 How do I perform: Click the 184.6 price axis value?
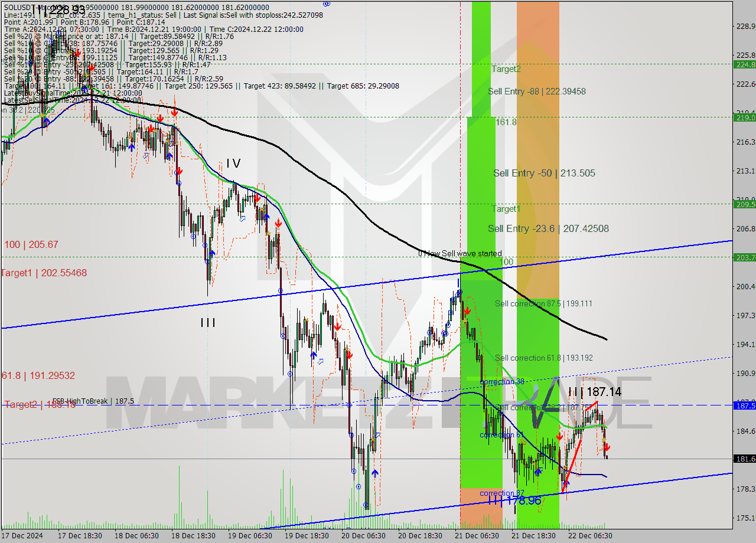point(745,431)
